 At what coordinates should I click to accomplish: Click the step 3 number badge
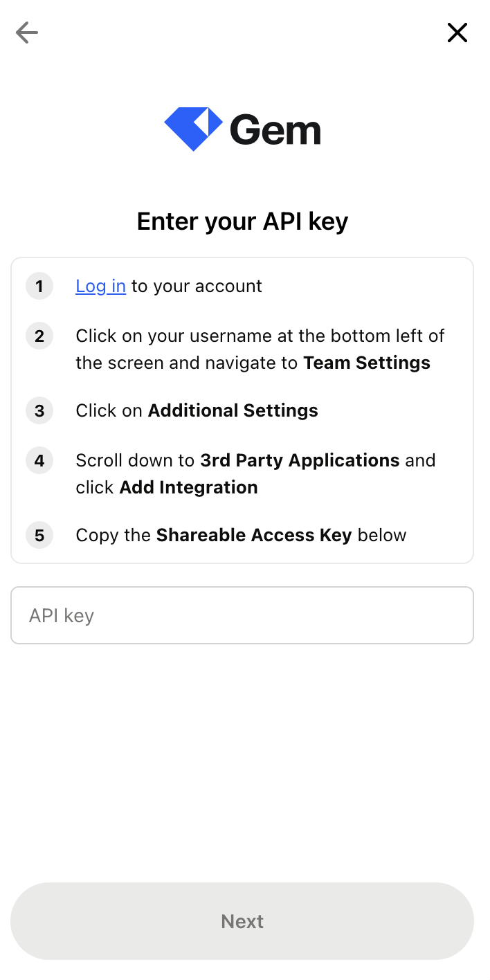click(39, 411)
